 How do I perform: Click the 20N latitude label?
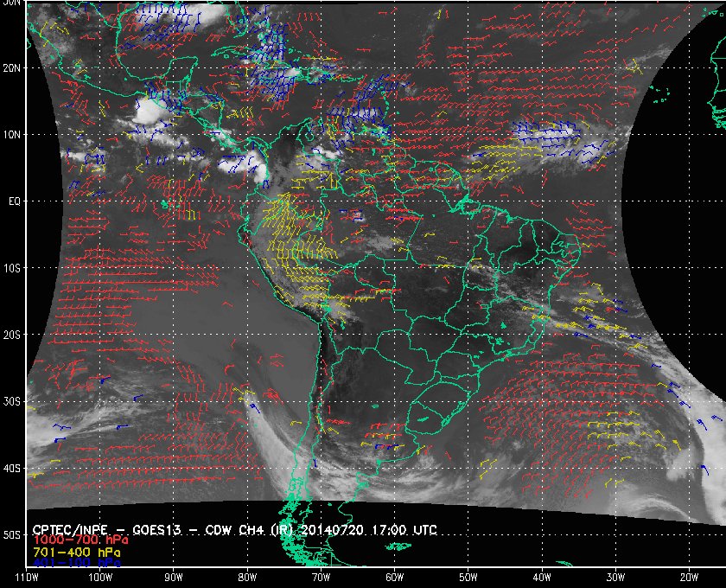point(12,67)
